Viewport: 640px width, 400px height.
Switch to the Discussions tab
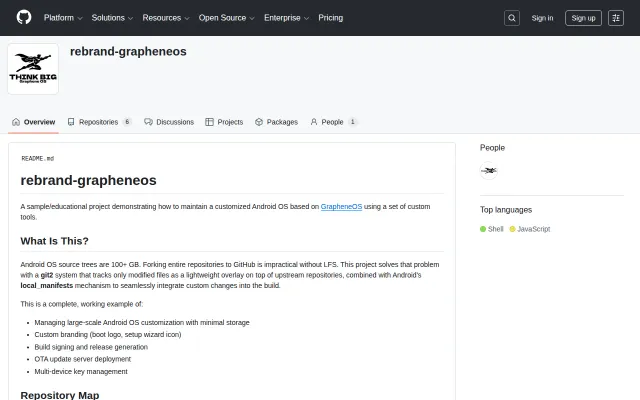[169, 122]
